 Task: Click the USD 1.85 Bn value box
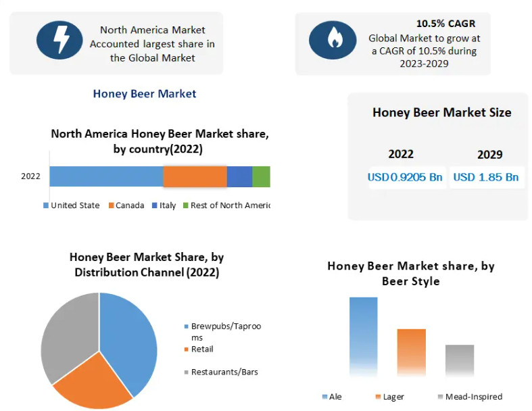tap(486, 177)
